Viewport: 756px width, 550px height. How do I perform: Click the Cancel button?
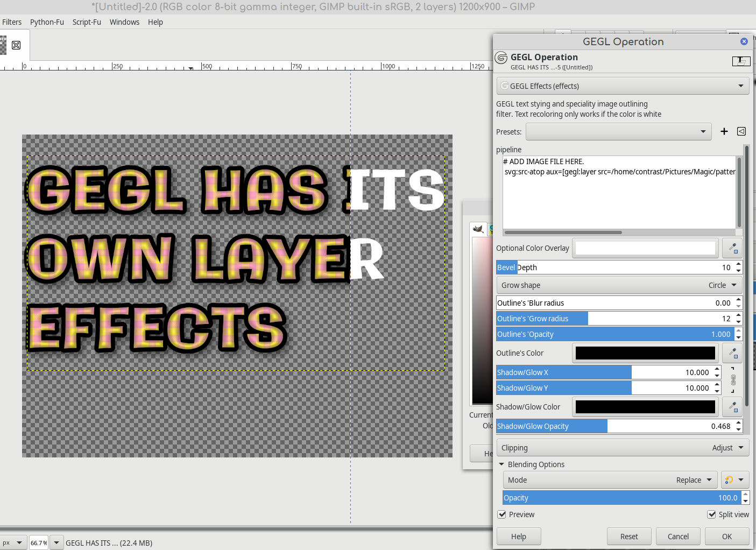click(678, 537)
